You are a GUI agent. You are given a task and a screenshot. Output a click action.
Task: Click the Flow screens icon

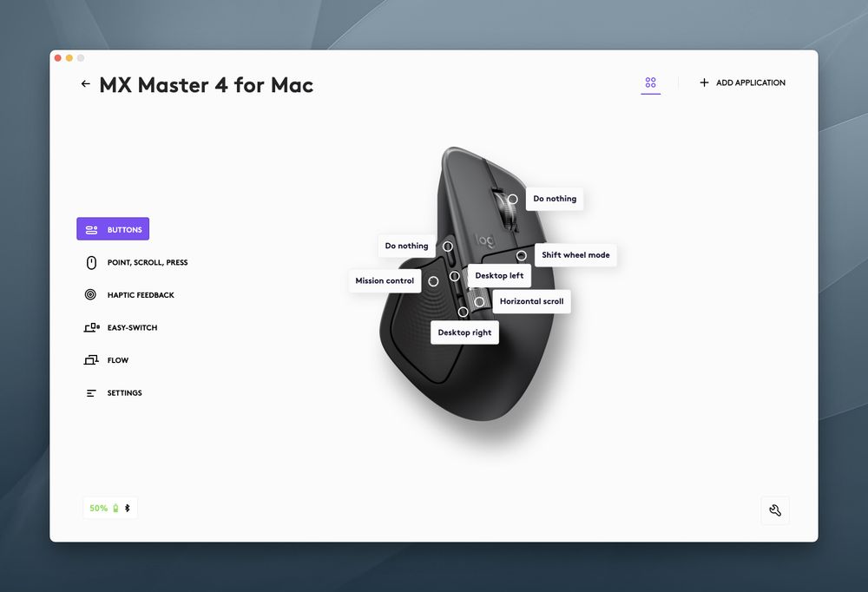pos(91,360)
